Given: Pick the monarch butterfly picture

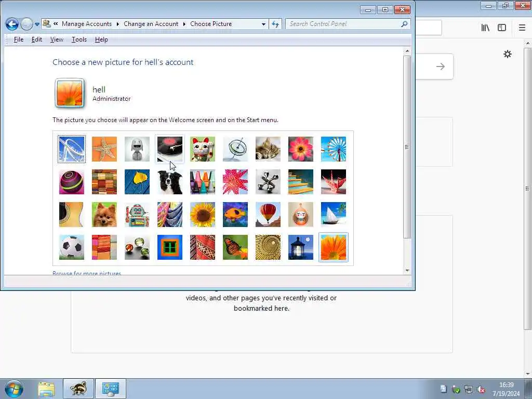Looking at the screenshot, I should pyautogui.click(x=235, y=247).
